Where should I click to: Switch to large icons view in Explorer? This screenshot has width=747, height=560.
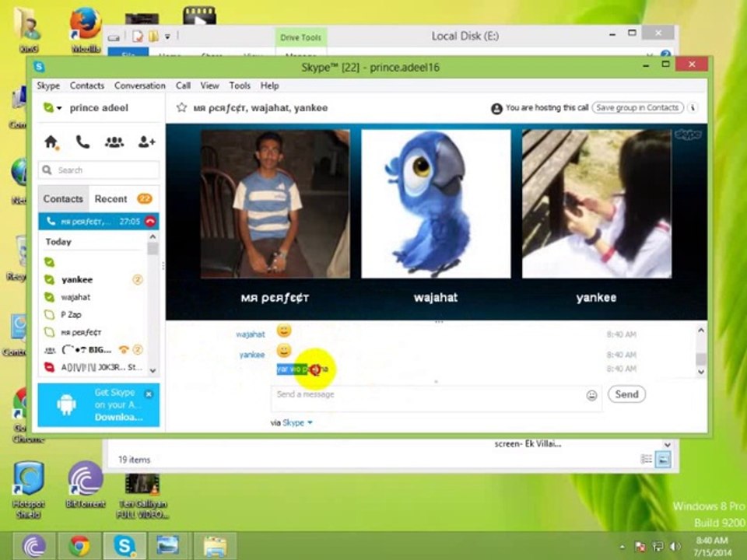pyautogui.click(x=663, y=459)
